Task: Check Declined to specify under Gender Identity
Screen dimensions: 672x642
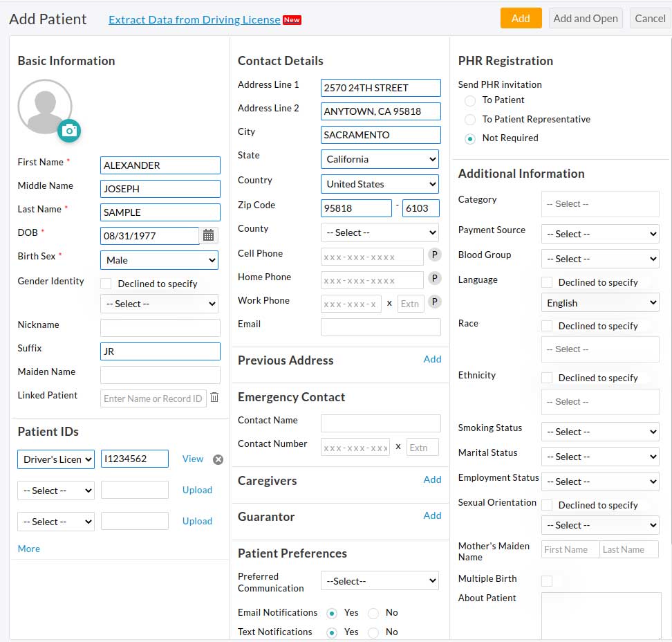Action: (x=106, y=284)
